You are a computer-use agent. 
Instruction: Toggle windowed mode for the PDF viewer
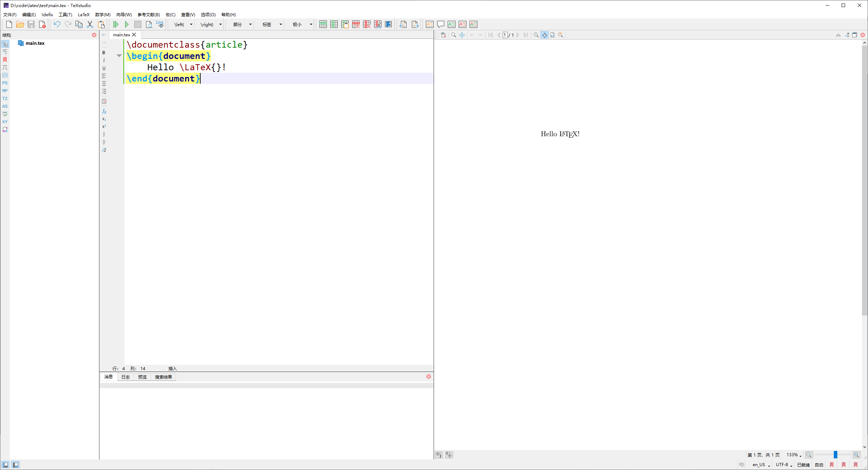855,35
